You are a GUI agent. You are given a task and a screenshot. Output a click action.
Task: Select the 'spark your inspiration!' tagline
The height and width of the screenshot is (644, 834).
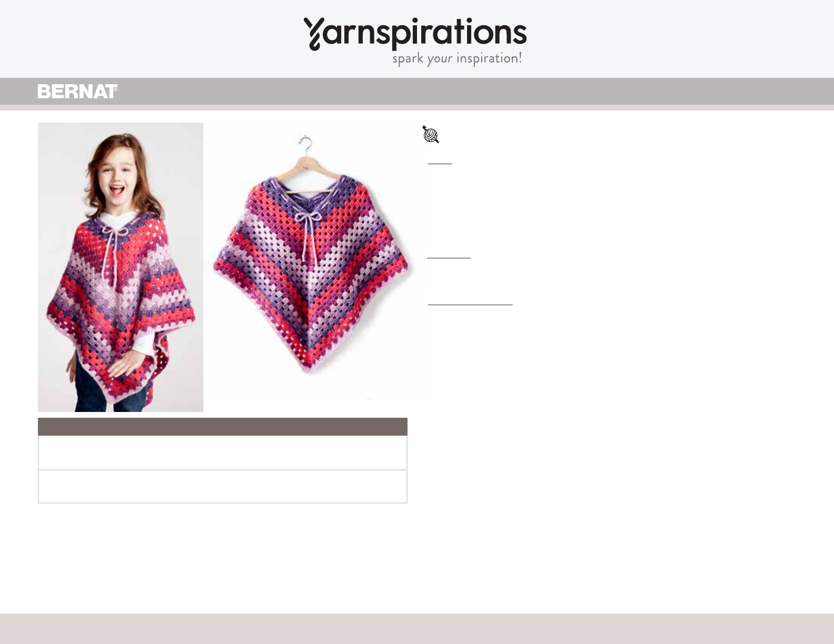coord(457,58)
